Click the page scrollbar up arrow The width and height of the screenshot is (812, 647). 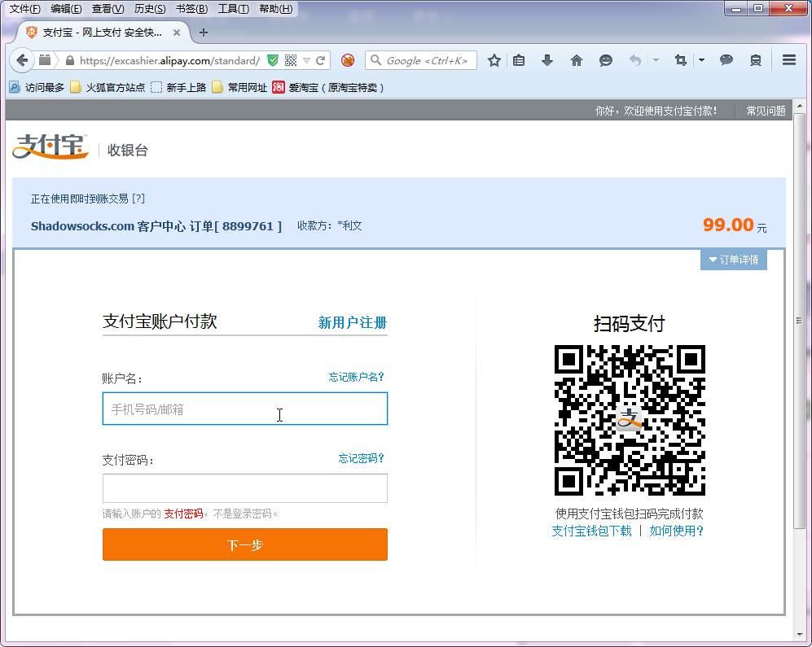point(800,106)
